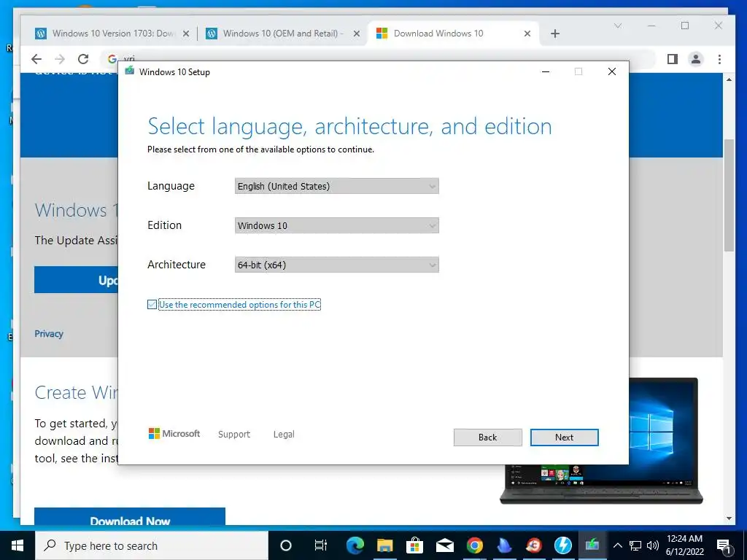Open the Privacy link on the webpage
747x560 pixels.
[x=49, y=334]
